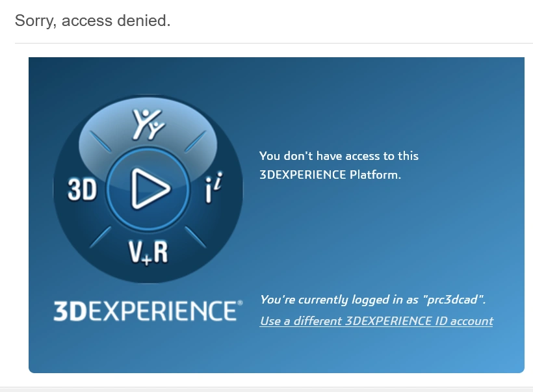Select the social people icon atop the compass
The width and height of the screenshot is (533, 392).
[148, 124]
